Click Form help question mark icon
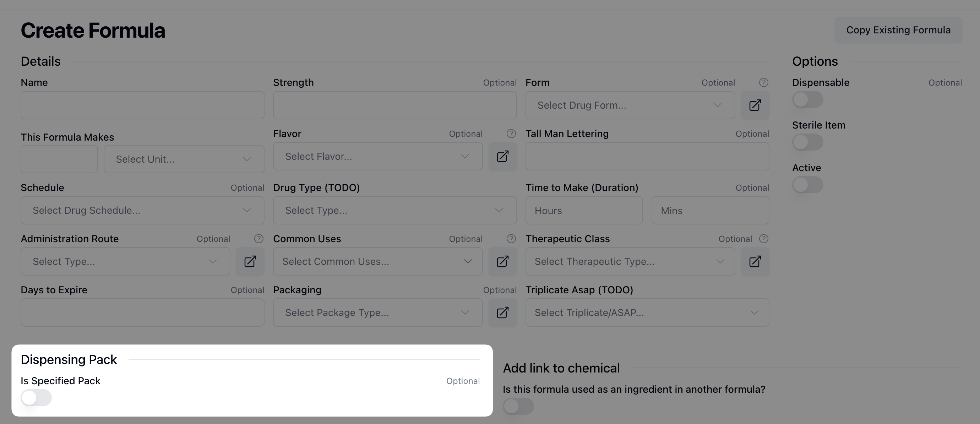The image size is (980, 424). coord(763,83)
